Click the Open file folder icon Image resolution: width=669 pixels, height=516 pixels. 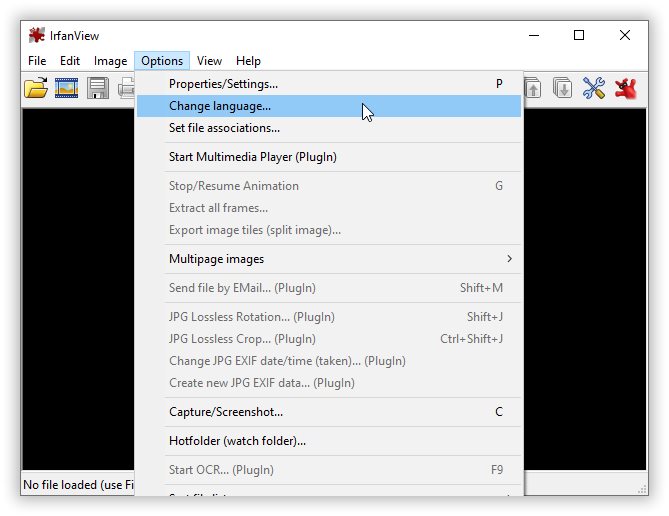[36, 88]
